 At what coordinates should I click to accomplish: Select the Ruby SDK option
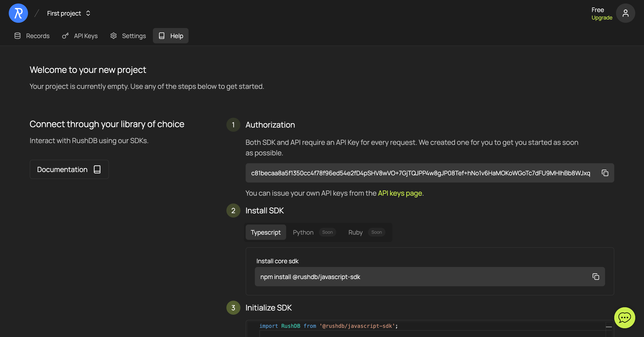[x=355, y=232]
